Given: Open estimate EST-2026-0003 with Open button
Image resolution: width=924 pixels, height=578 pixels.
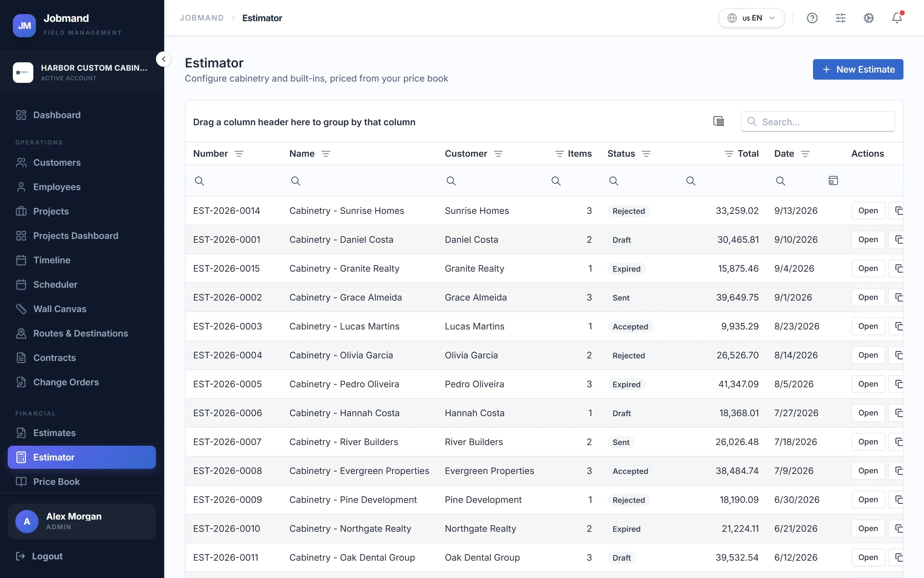Looking at the screenshot, I should pos(868,326).
